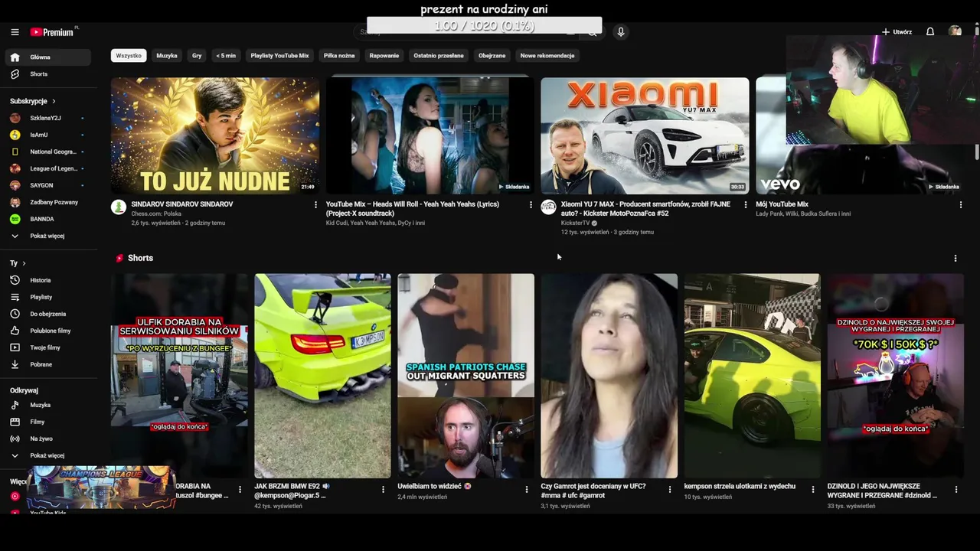Image resolution: width=980 pixels, height=551 pixels.
Task: Expand Pokaż więcej under subscriptions
Action: tap(47, 236)
